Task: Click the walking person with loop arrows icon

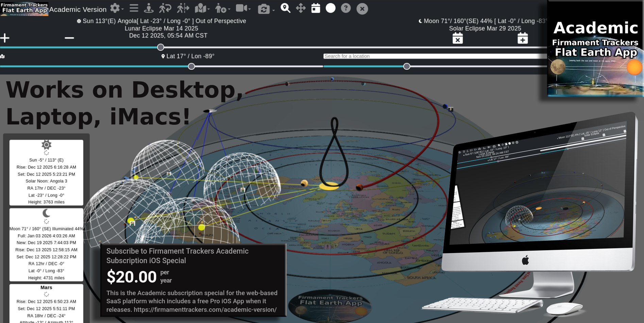Action: [165, 8]
